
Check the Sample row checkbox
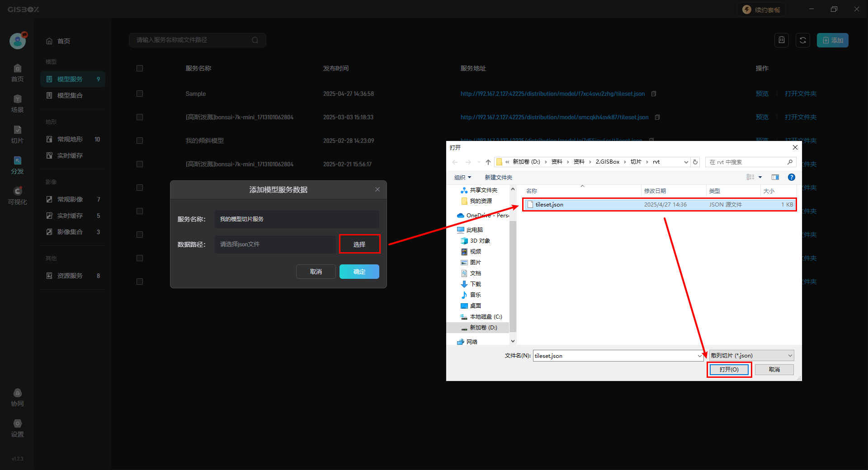140,94
